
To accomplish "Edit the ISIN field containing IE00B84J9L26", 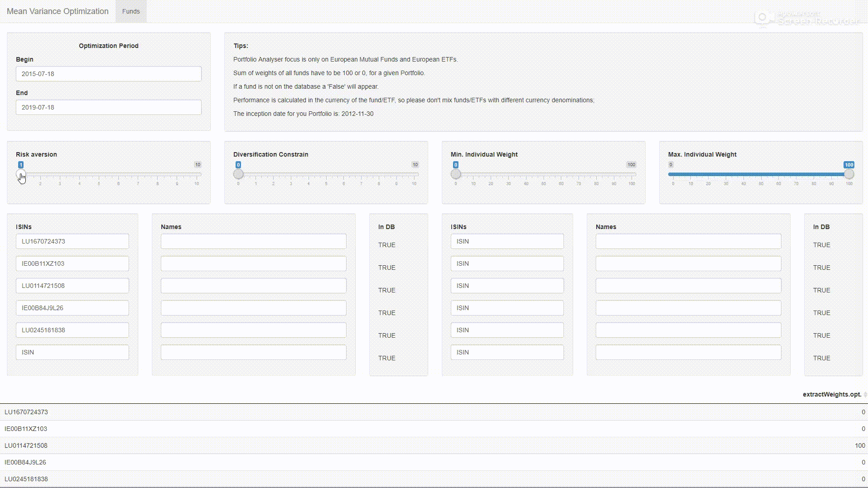I will point(72,308).
